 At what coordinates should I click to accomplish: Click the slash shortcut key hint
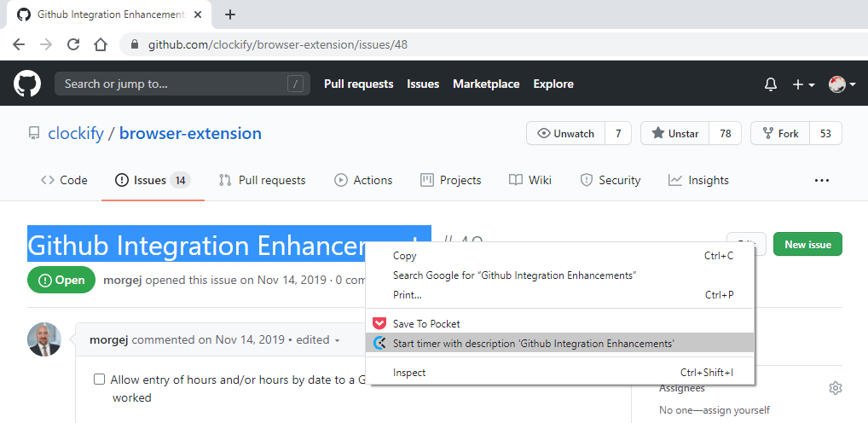click(x=296, y=84)
